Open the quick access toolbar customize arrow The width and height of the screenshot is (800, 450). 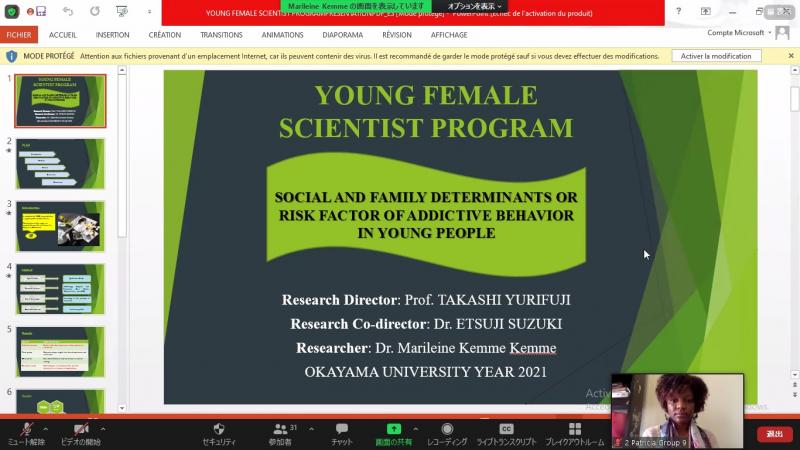[x=149, y=12]
